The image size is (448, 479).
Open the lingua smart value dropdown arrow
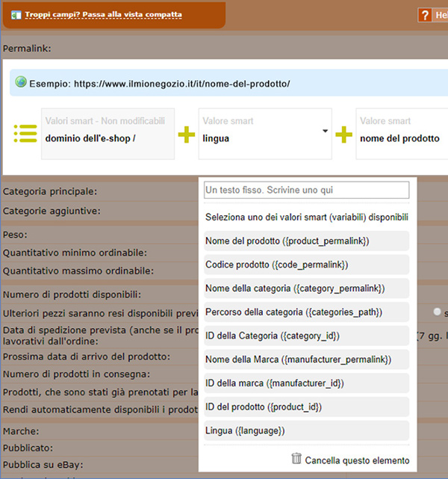point(326,131)
